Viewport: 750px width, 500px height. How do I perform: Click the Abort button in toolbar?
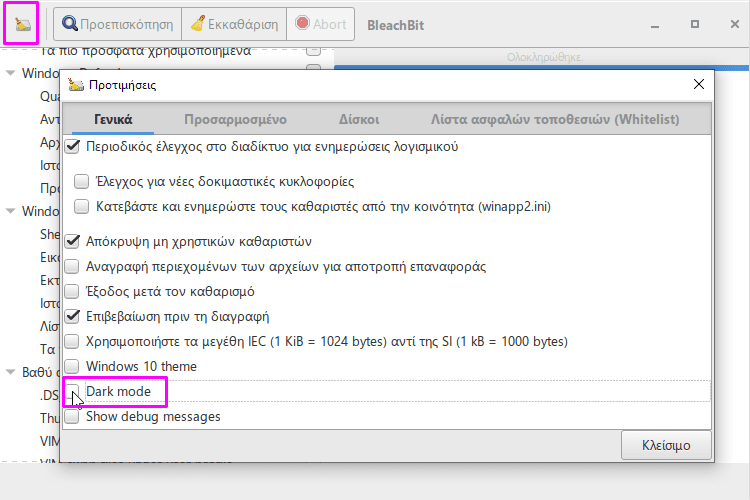[320, 24]
